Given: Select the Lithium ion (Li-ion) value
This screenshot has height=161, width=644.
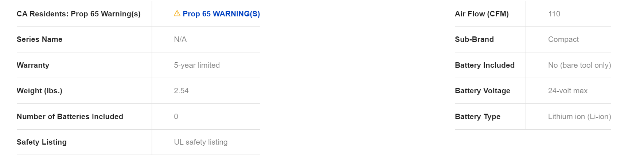Looking at the screenshot, I should point(579,117).
